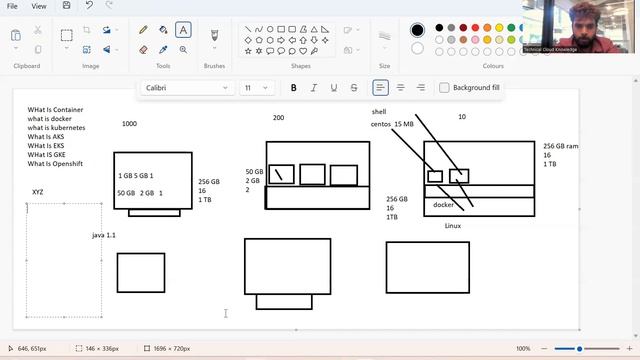The height and width of the screenshot is (360, 640).
Task: Open the Calibri font family dropdown
Action: pos(187,88)
